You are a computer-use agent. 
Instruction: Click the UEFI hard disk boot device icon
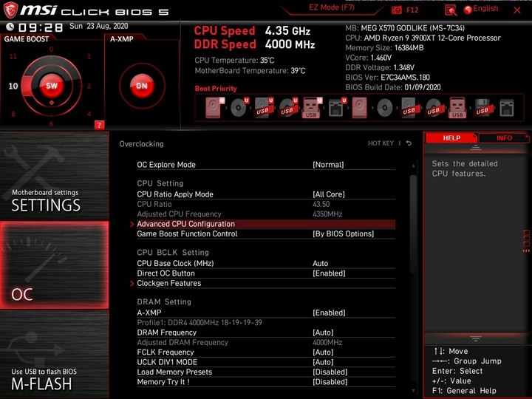pyautogui.click(x=215, y=108)
